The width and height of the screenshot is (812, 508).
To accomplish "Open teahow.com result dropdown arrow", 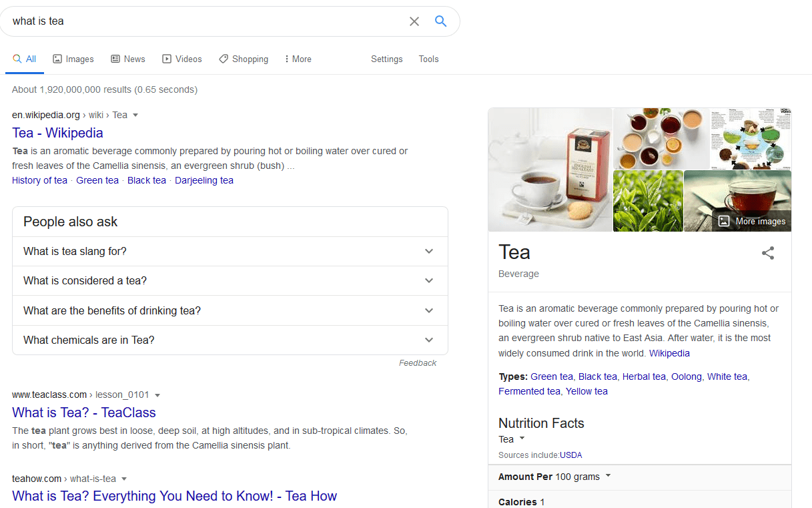I will pos(124,479).
